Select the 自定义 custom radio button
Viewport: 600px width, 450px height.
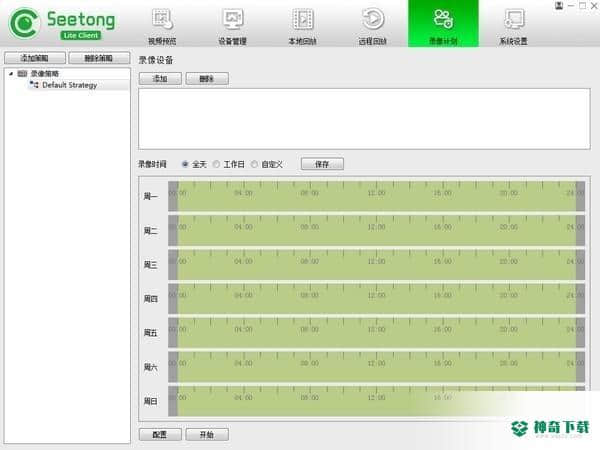point(254,164)
